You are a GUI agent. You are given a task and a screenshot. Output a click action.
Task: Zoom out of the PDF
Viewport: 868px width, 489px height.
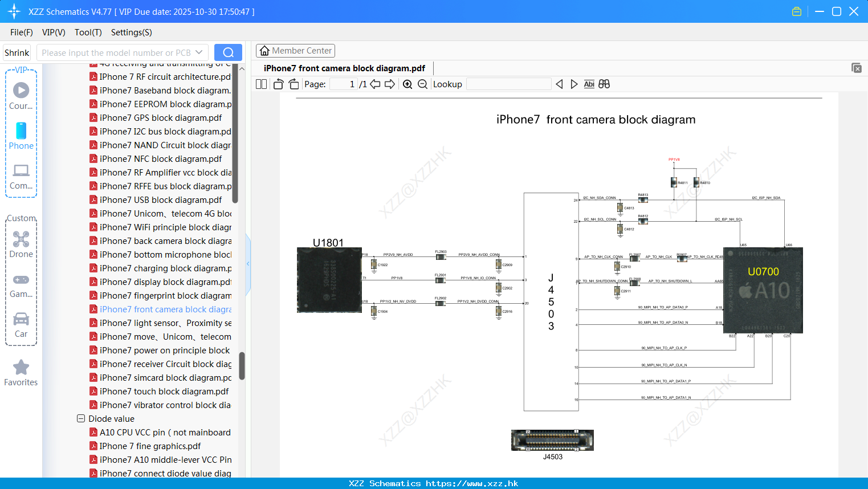tap(422, 84)
